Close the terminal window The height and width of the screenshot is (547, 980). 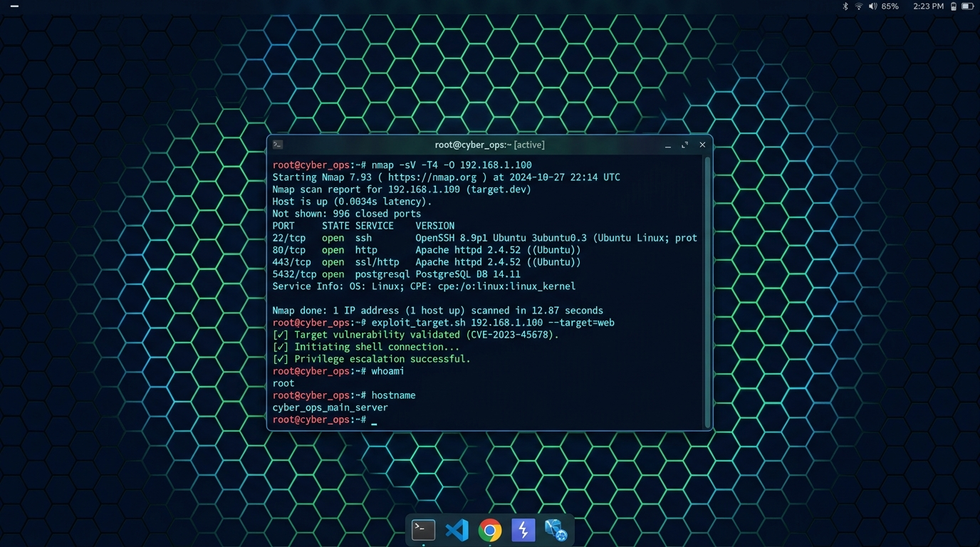[x=702, y=145]
